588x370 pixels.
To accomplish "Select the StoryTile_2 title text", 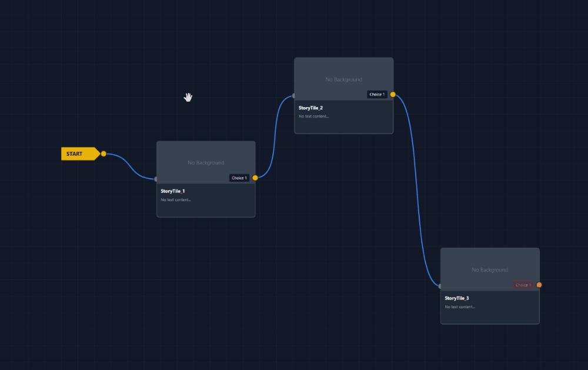I will click(310, 108).
